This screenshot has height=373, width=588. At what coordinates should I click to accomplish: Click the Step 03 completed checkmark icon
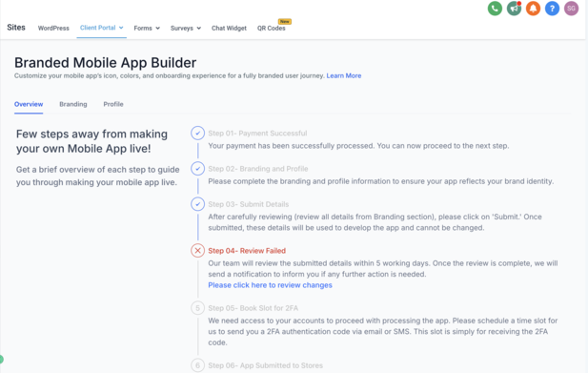(x=197, y=204)
